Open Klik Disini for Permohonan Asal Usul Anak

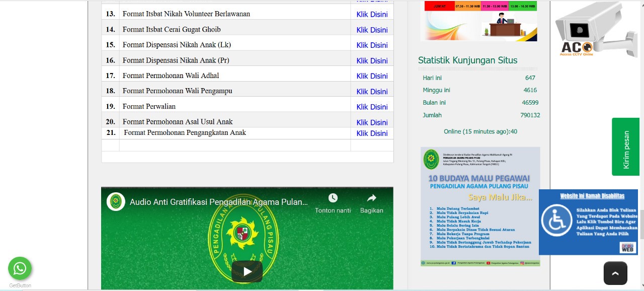tap(372, 122)
